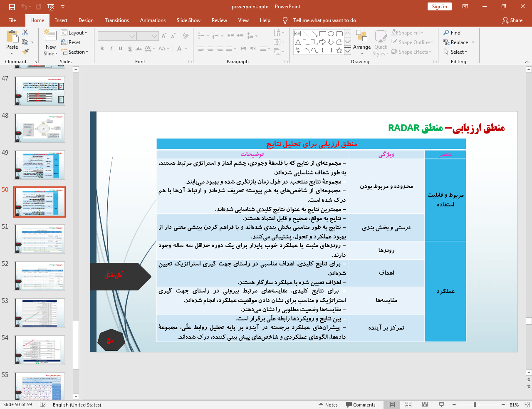Align text left
532x409 pixels.
201,49
